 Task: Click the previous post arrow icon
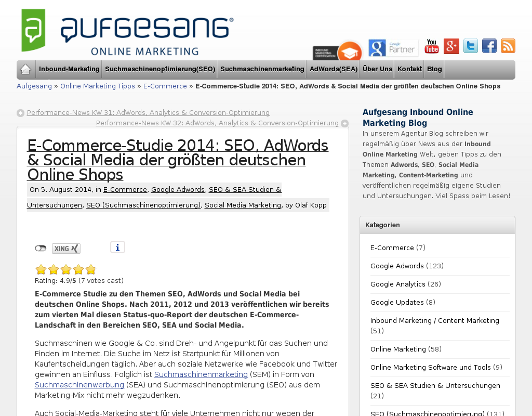pos(20,113)
